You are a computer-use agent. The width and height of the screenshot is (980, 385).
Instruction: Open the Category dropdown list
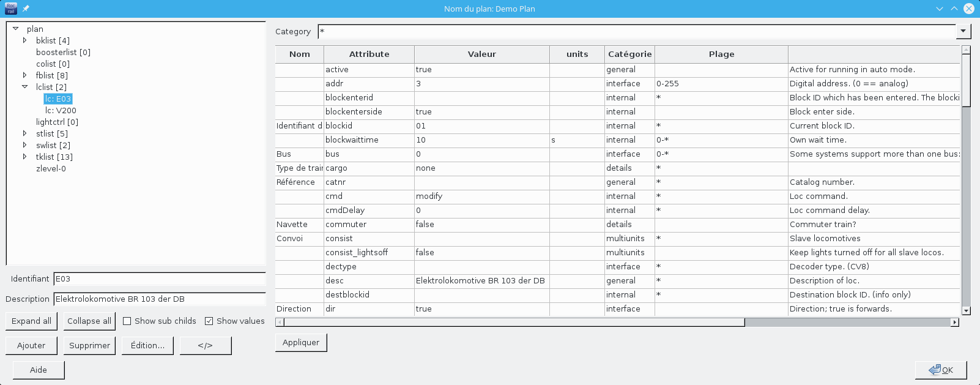pos(963,31)
